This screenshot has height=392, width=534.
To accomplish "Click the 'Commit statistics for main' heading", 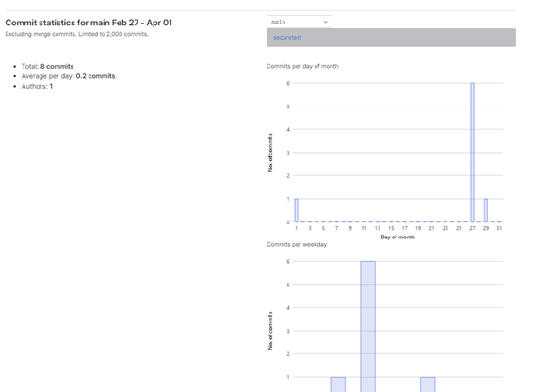I will click(x=89, y=23).
